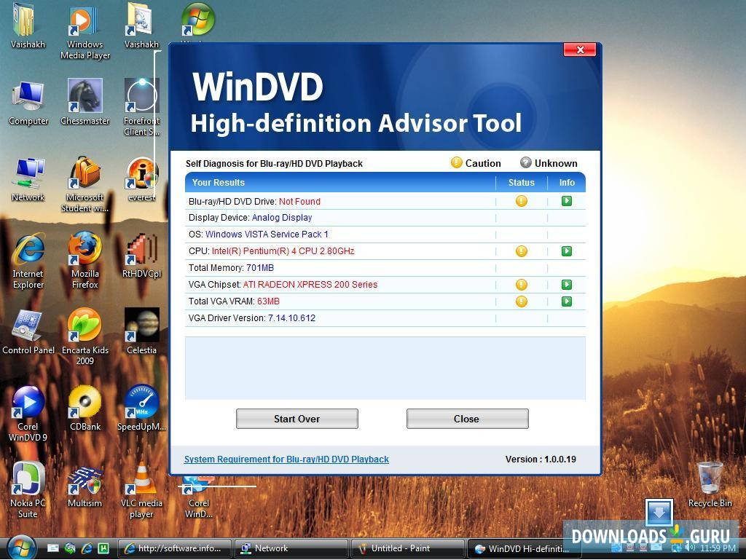Image resolution: width=746 pixels, height=560 pixels.
Task: Launch Chessmaster from the desktop
Action: pyautogui.click(x=85, y=102)
